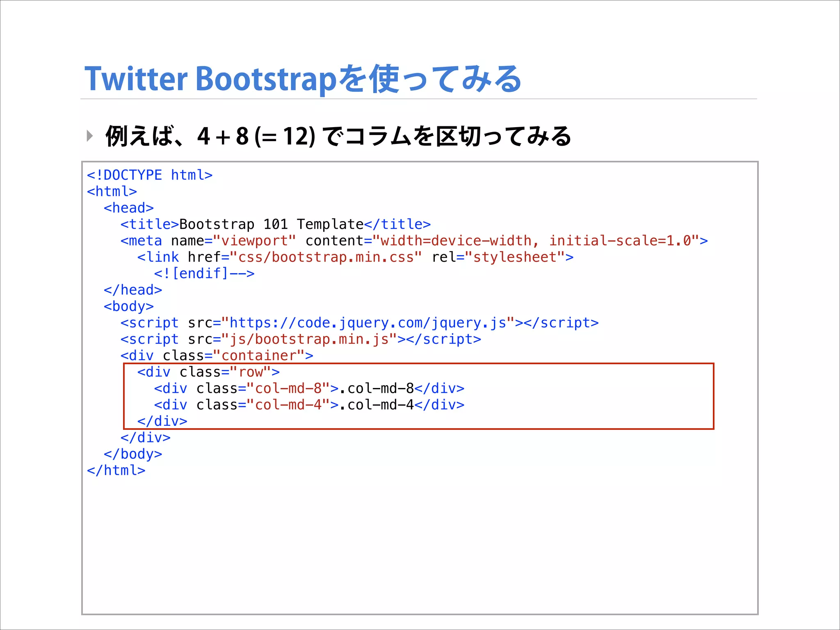840x630 pixels.
Task: Click the '<![endif]-->' code line
Action: [x=204, y=274]
